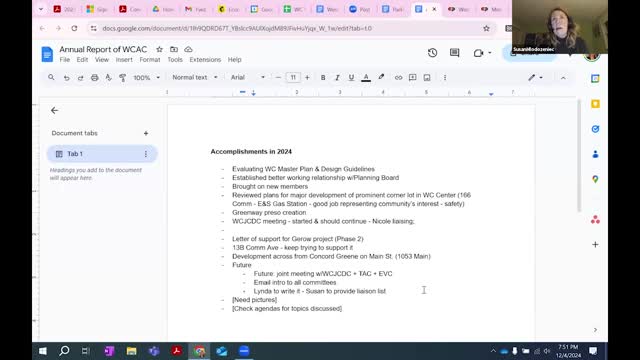The width and height of the screenshot is (640, 360).
Task: Run spelling and grammar check
Action: (108, 78)
